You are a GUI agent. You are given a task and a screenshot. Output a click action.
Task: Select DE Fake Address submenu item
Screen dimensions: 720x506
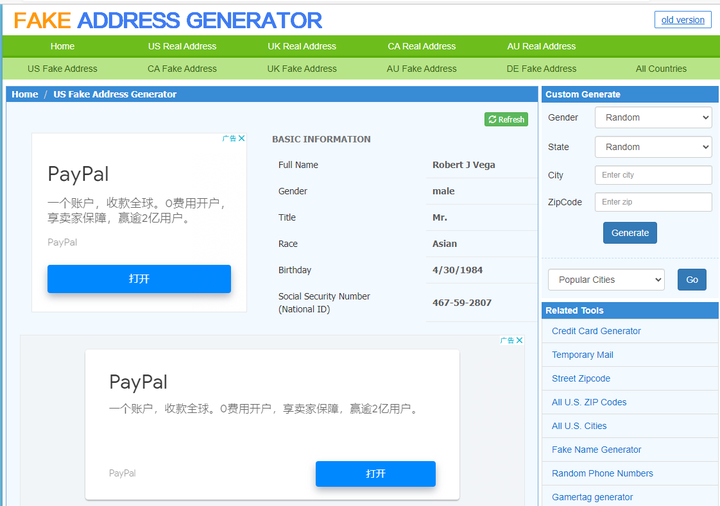[x=541, y=69]
